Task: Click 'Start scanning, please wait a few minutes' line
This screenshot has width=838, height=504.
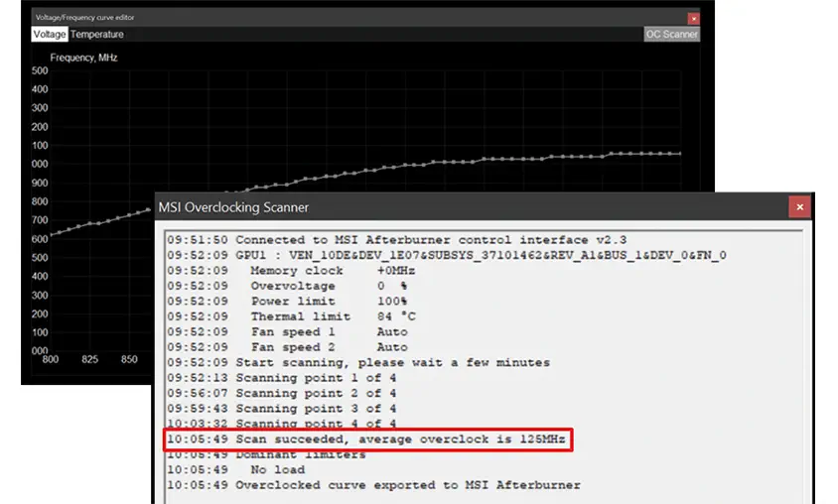Action: point(358,362)
